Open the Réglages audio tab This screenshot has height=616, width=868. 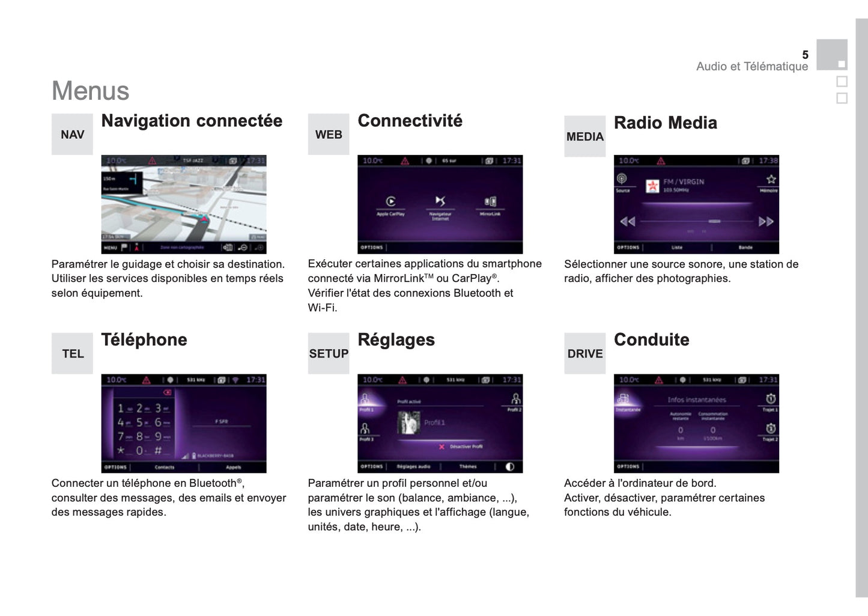click(x=413, y=466)
